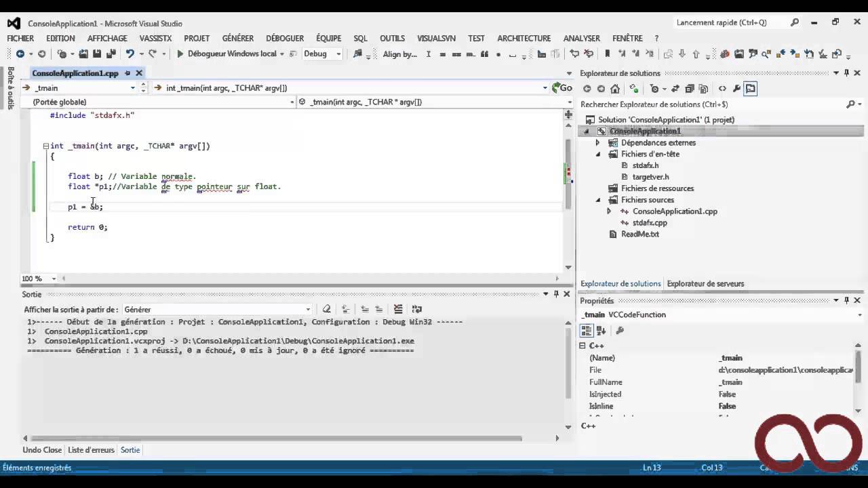The height and width of the screenshot is (488, 868).
Task: Close the ConsoleApplication1.cpp editor tab
Action: click(139, 73)
